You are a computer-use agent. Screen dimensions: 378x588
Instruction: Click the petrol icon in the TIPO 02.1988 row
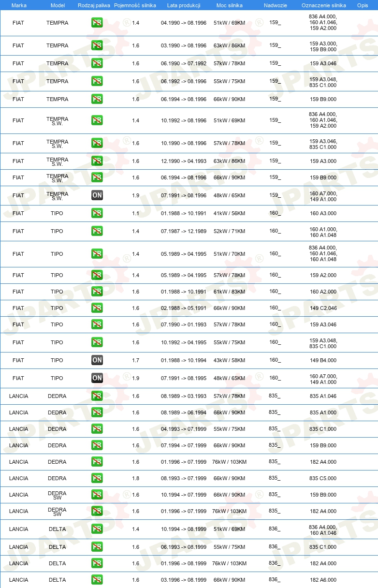(x=97, y=308)
